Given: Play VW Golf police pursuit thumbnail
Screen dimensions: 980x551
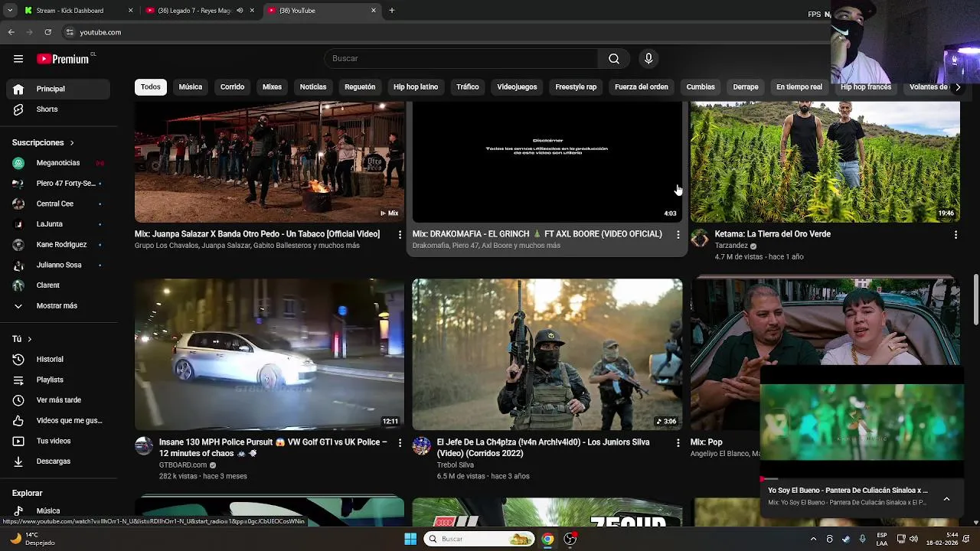Looking at the screenshot, I should click(x=269, y=354).
